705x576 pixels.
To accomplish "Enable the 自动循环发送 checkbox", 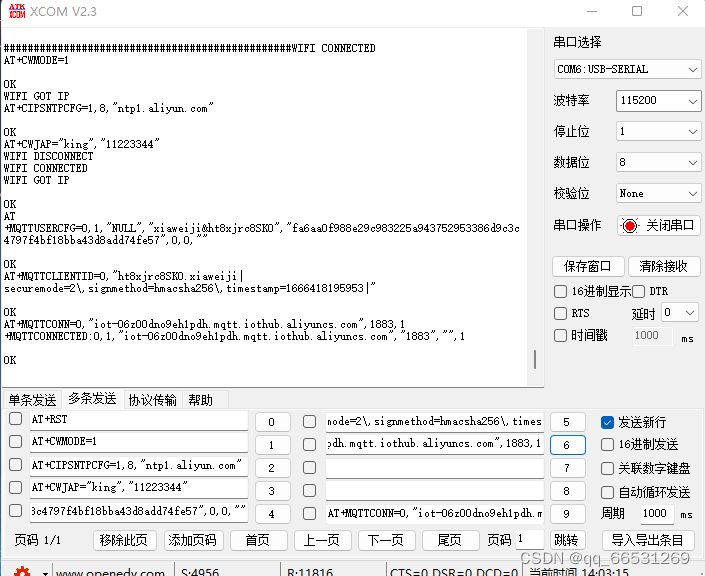I will pyautogui.click(x=607, y=492).
